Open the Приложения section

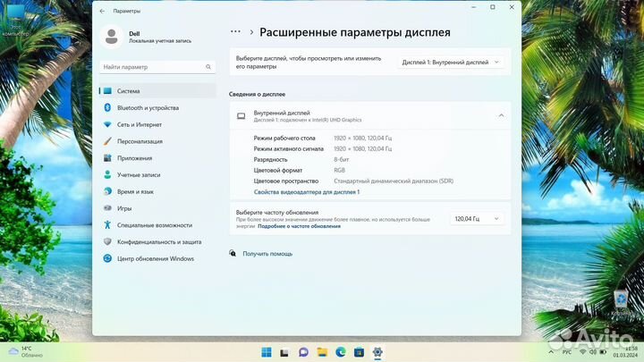point(157,158)
